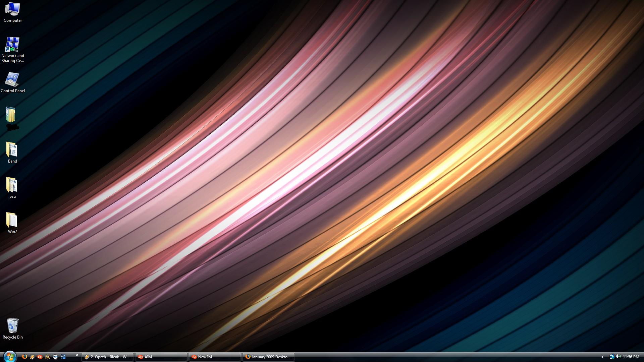Viewport: 644px width, 362px height.
Task: Launch Winamp from Quick Launch
Action: pyautogui.click(x=32, y=357)
